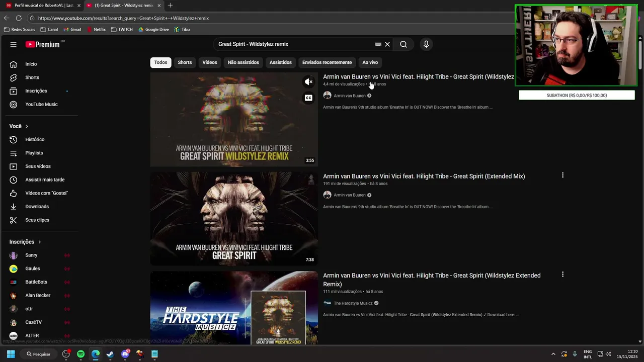Open Spotify from the taskbar
The height and width of the screenshot is (362, 644).
(x=81, y=354)
